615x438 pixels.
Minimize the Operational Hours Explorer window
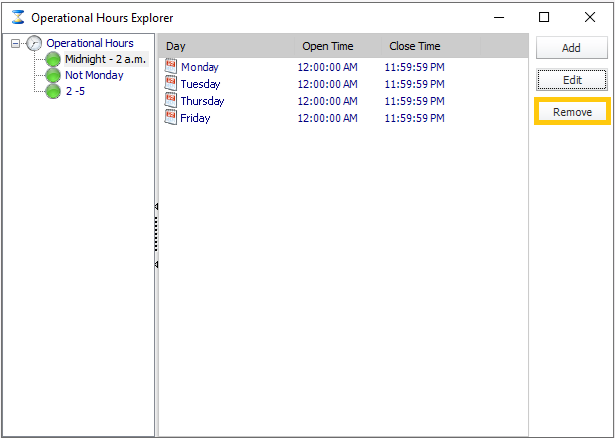pos(499,17)
